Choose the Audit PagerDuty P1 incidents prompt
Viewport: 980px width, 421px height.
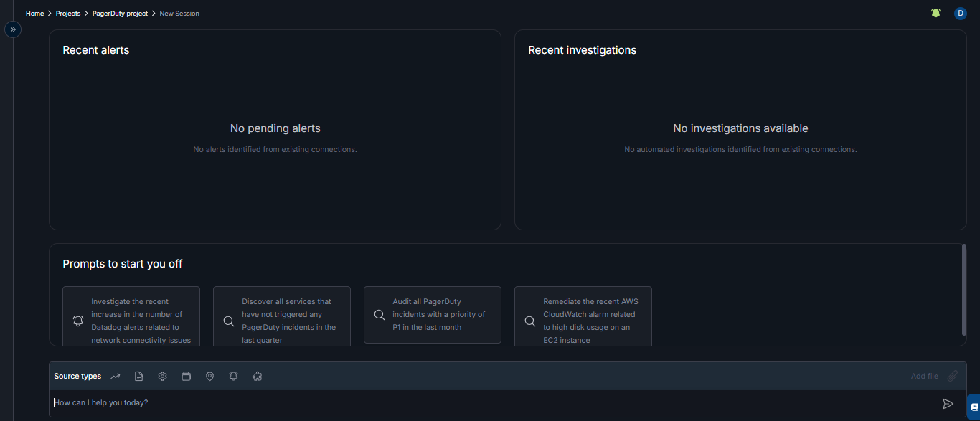coord(433,315)
